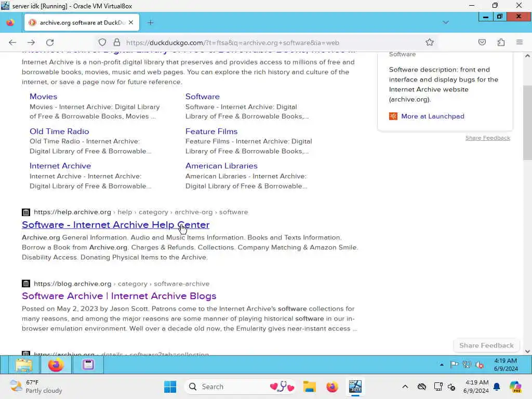Show hidden icons on host tray chevron

405,387
